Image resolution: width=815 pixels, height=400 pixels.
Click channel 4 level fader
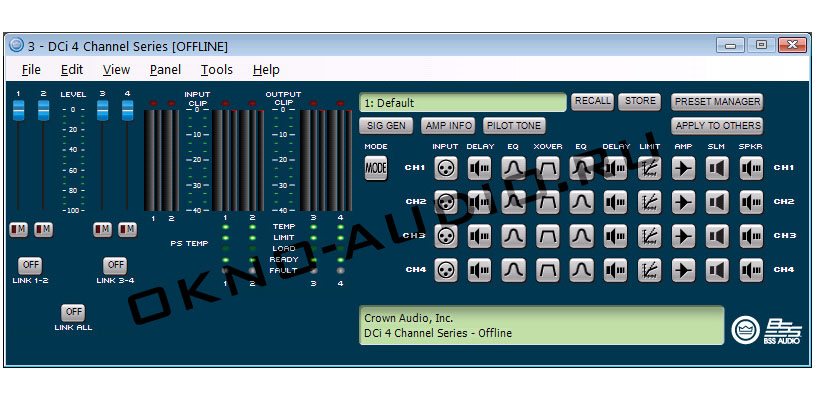[x=127, y=111]
